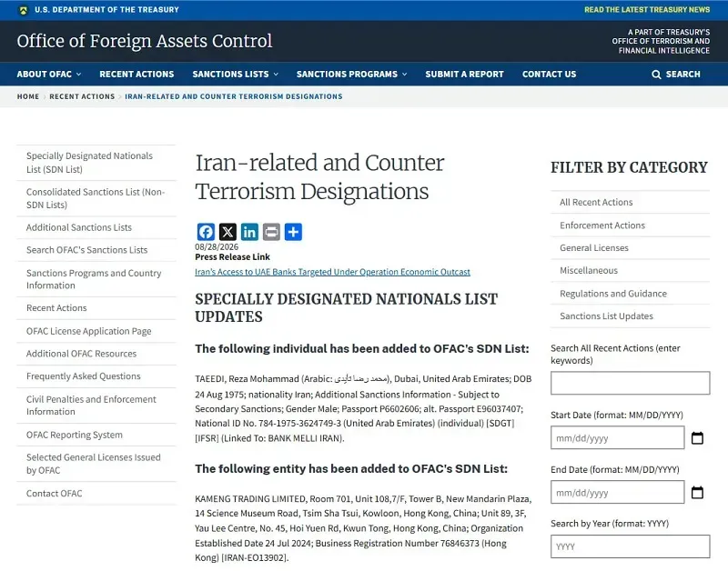
Task: Go to Recent Actions breadcrumb
Action: point(82,96)
